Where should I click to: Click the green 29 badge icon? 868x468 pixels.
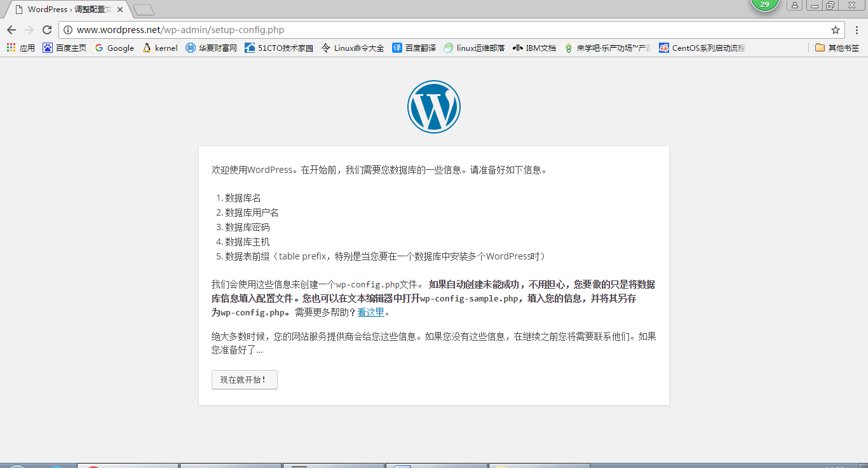[764, 4]
